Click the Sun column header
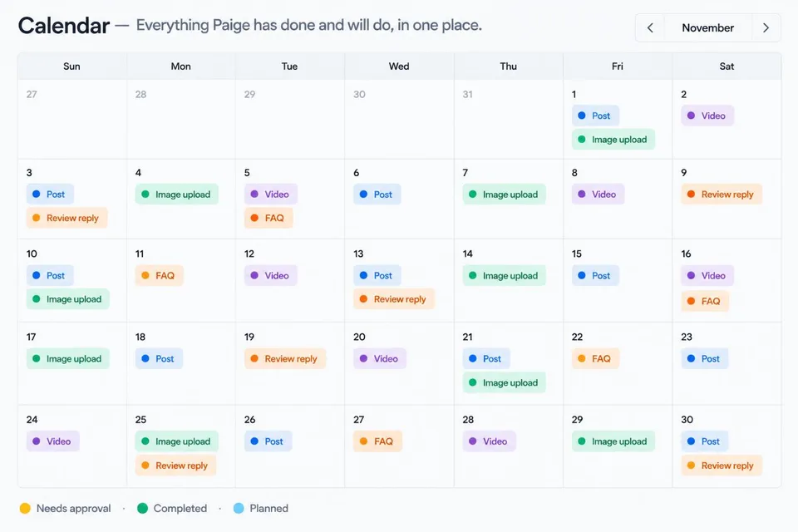The image size is (798, 532). pyautogui.click(x=71, y=66)
